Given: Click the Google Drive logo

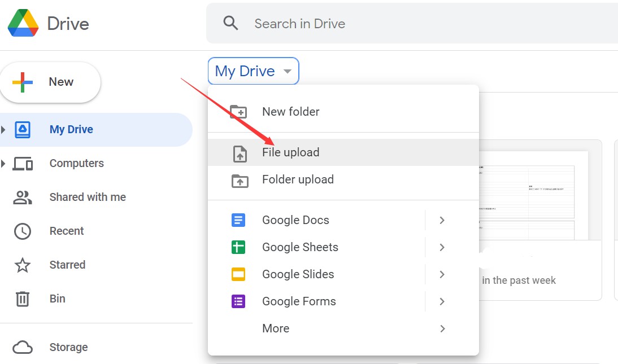Looking at the screenshot, I should tap(23, 23).
